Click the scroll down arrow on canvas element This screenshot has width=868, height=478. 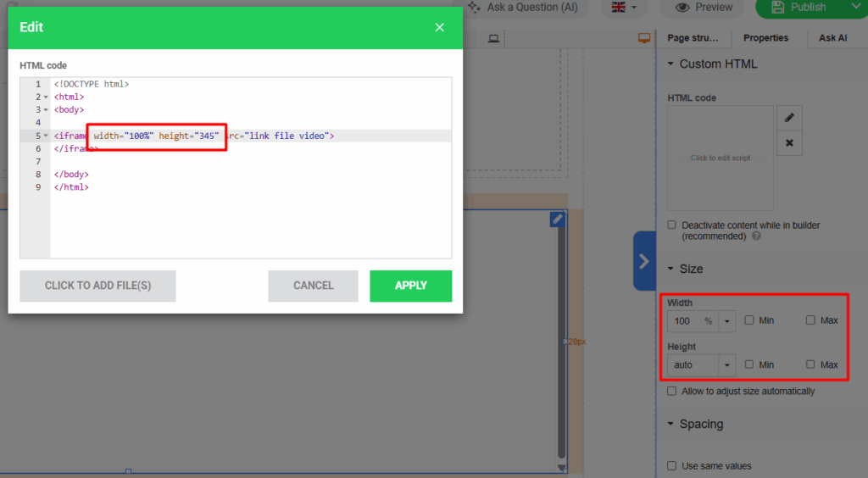tap(561, 468)
